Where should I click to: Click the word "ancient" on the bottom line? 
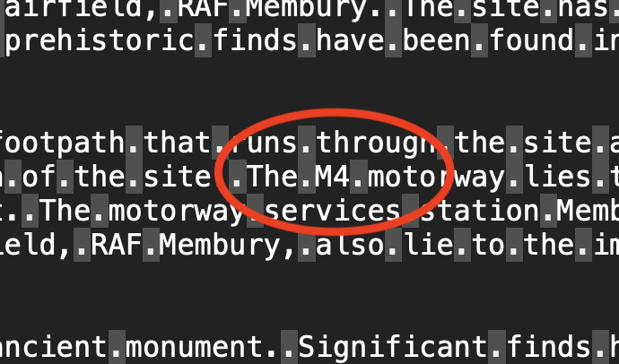pos(53,347)
